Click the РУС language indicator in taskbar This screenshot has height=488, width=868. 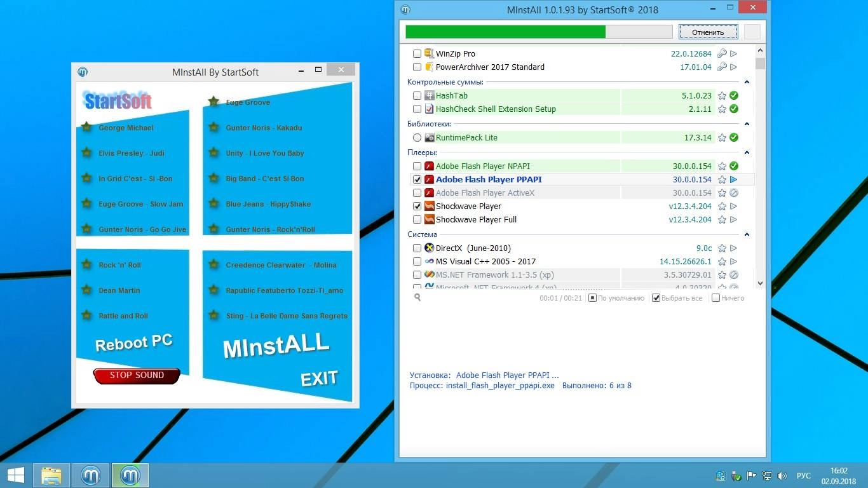[x=804, y=476]
